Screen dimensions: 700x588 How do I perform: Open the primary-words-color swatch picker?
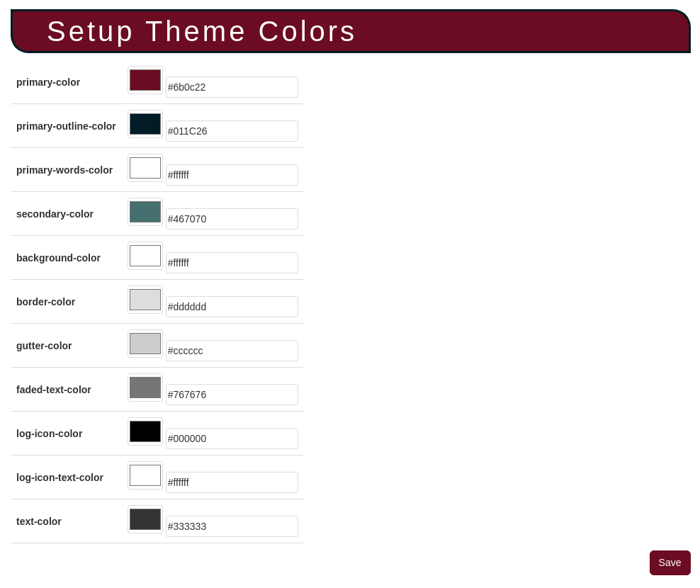(x=145, y=168)
